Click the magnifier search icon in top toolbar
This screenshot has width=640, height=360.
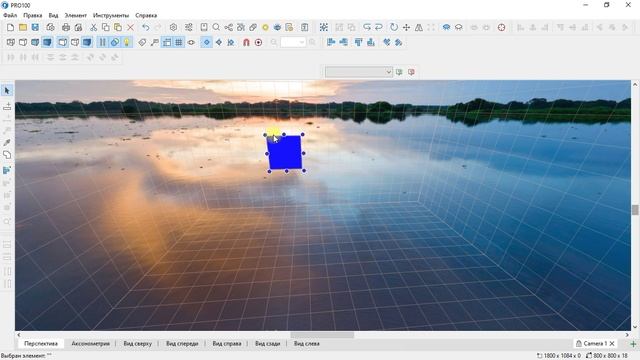click(216, 27)
